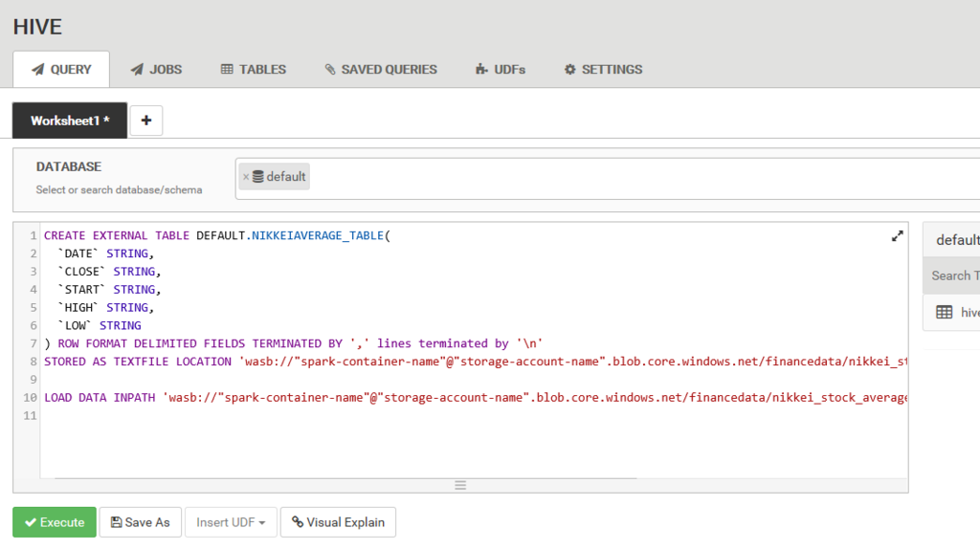Open the Insert UDF dropdown

pyautogui.click(x=231, y=522)
